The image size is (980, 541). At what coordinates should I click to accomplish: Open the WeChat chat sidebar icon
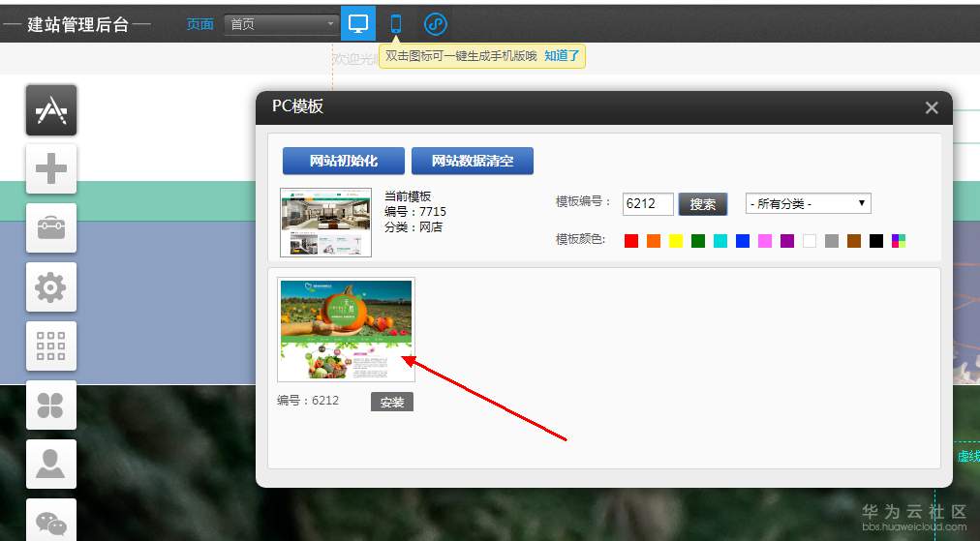[x=51, y=522]
